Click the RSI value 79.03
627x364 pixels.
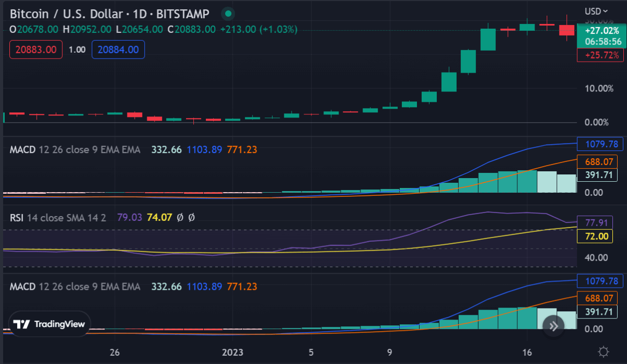[130, 218]
